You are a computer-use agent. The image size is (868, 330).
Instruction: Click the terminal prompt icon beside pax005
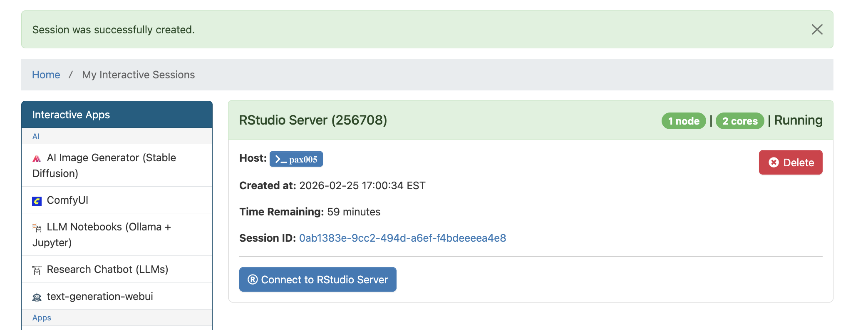281,160
